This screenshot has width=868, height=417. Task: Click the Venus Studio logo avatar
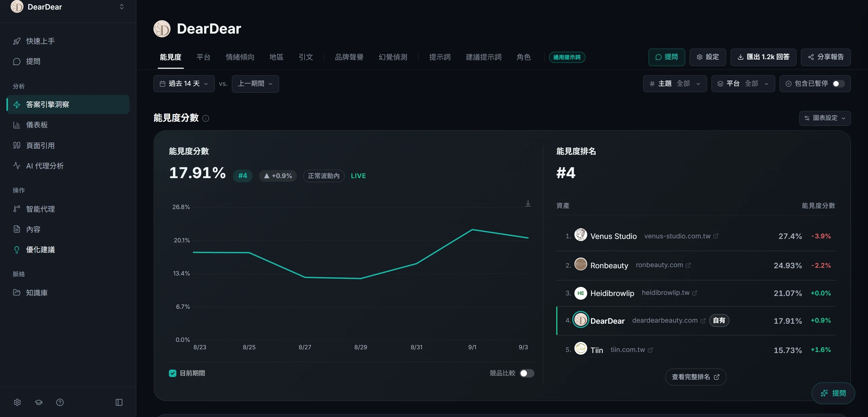tap(580, 235)
